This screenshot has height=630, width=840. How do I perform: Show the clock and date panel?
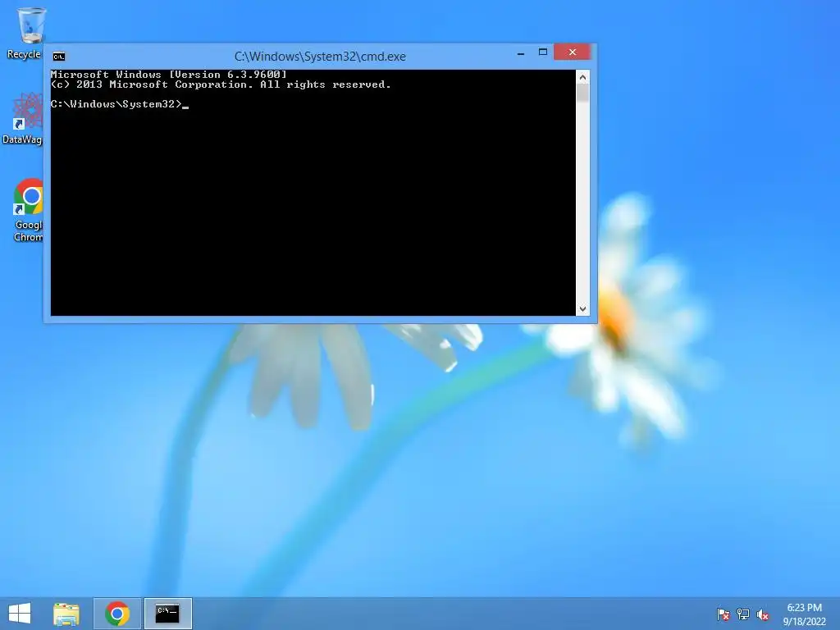(x=804, y=614)
